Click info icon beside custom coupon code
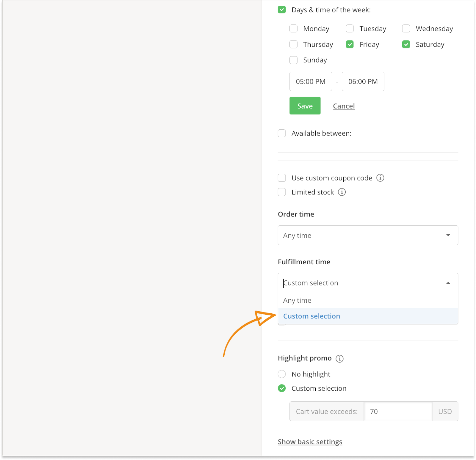 coord(380,178)
